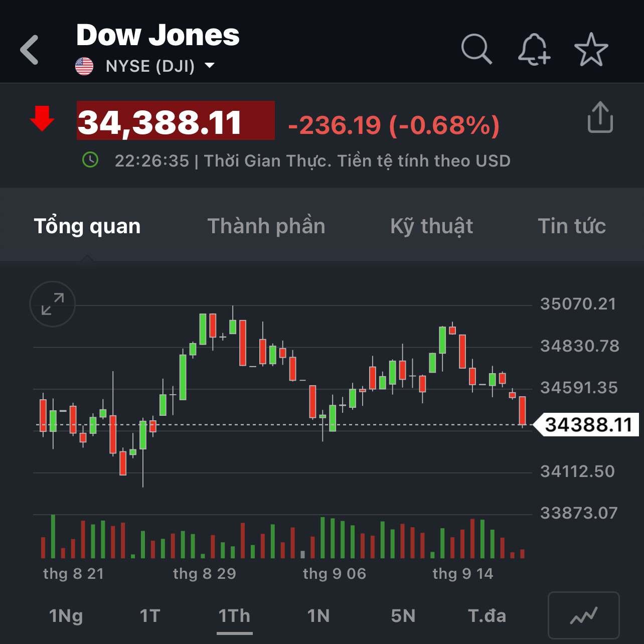Tap the US flag icon
Image resolution: width=644 pixels, height=644 pixels.
click(84, 66)
